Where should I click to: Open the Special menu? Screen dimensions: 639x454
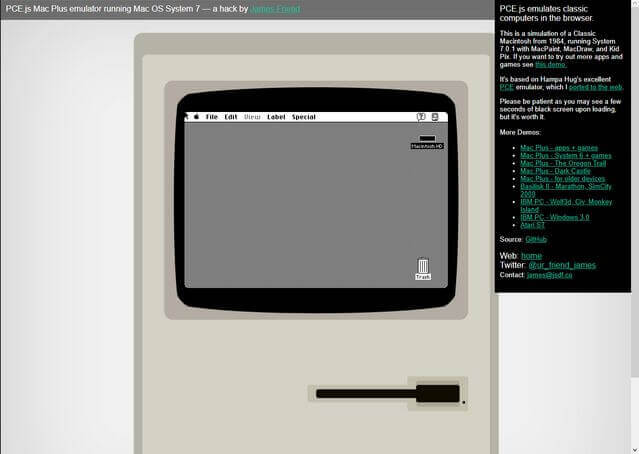304,117
